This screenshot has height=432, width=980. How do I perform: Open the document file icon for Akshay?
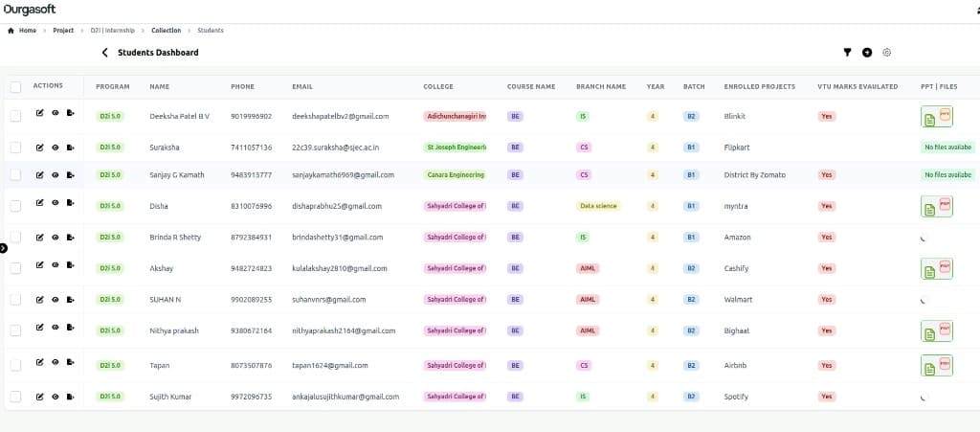pyautogui.click(x=929, y=272)
